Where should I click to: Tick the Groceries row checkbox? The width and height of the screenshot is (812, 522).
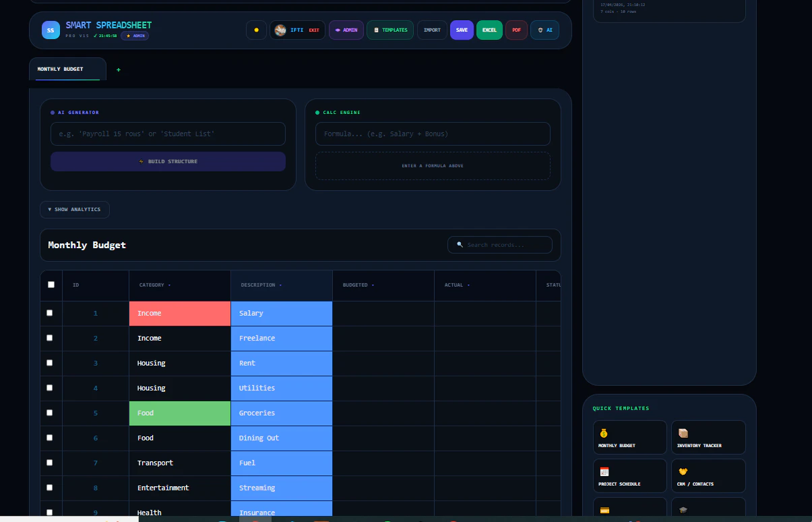coord(49,413)
